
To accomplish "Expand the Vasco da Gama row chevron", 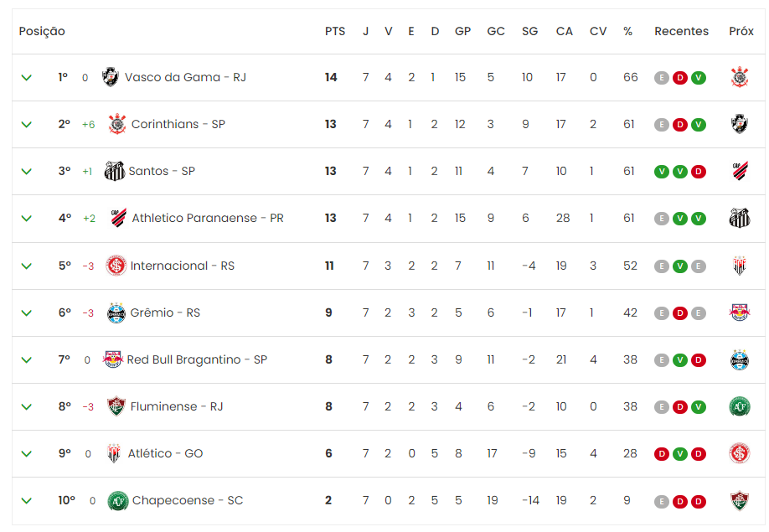I will 27,77.
